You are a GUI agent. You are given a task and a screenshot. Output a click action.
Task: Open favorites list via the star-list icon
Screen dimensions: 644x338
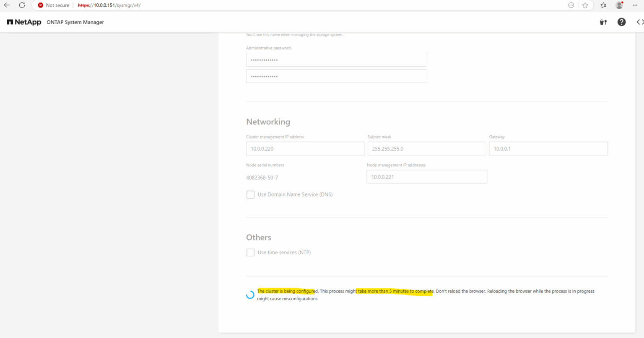603,5
